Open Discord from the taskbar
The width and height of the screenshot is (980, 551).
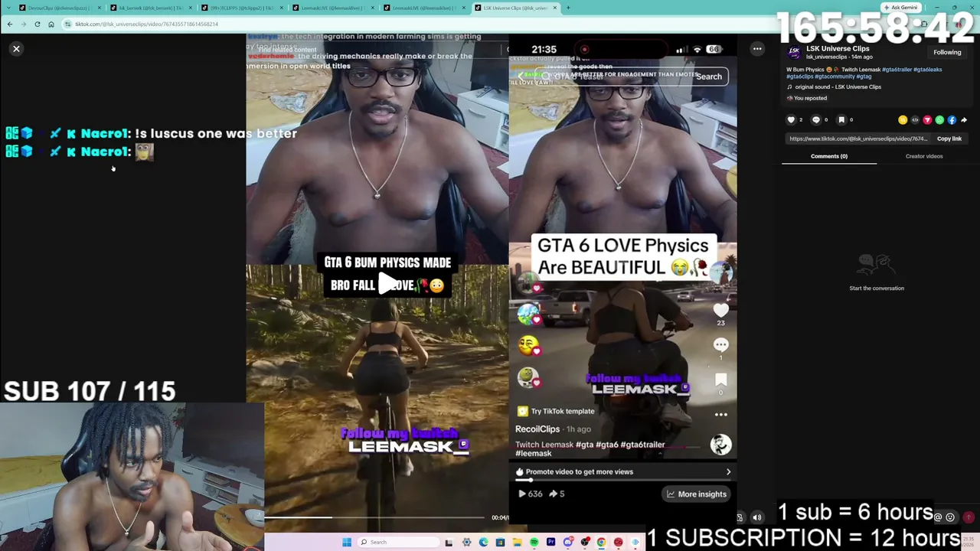point(567,543)
